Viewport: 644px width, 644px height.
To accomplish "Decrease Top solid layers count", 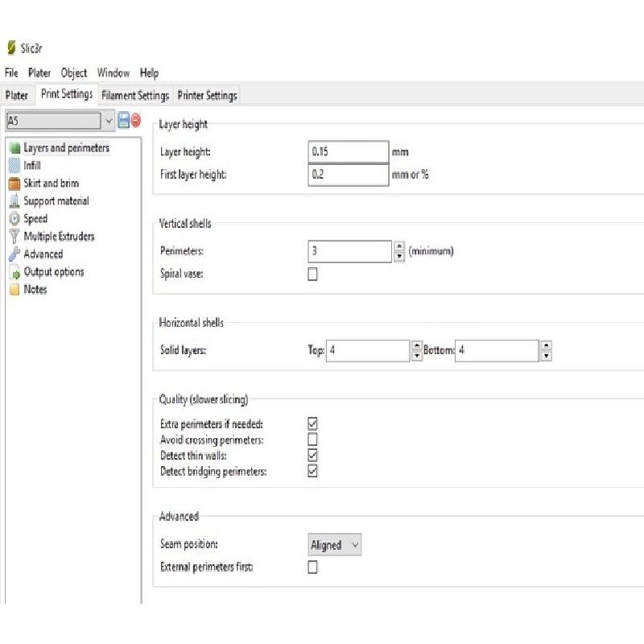I will point(417,356).
